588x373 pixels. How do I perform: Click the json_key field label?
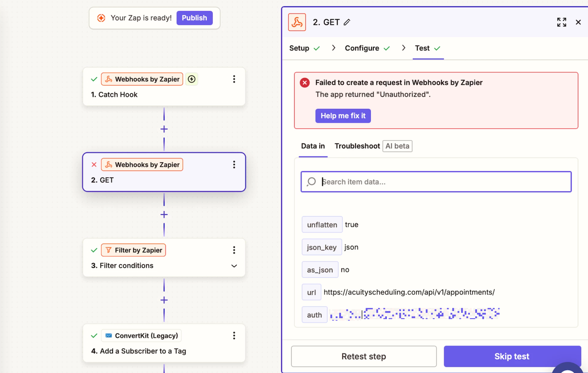322,247
